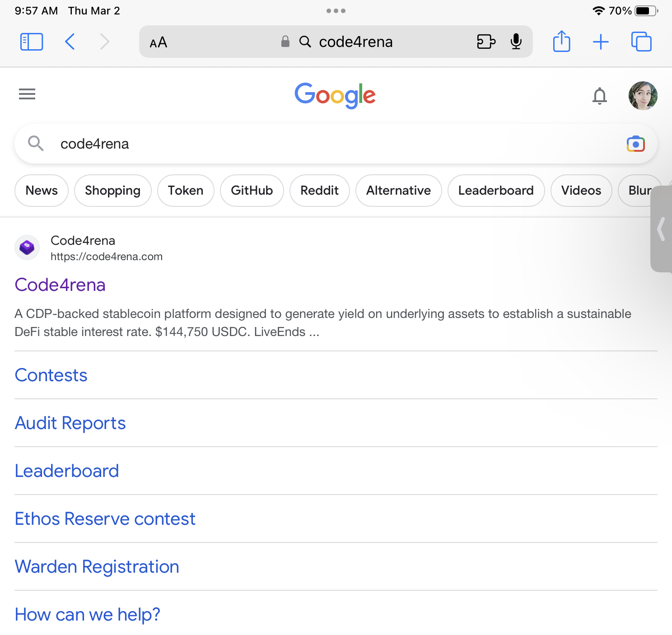Screen dimensions: 672x635
Task: Open the News results filter
Action: (x=41, y=191)
